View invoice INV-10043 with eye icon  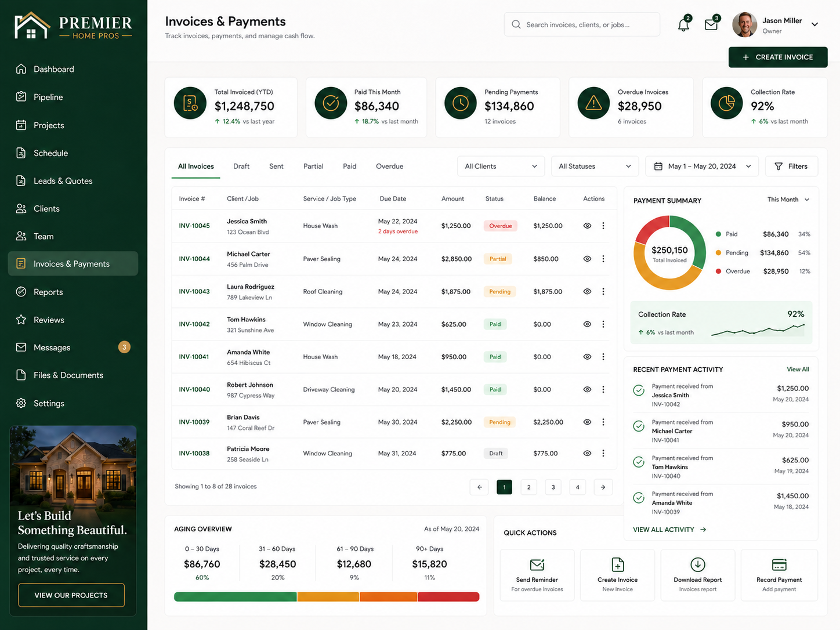pos(587,292)
